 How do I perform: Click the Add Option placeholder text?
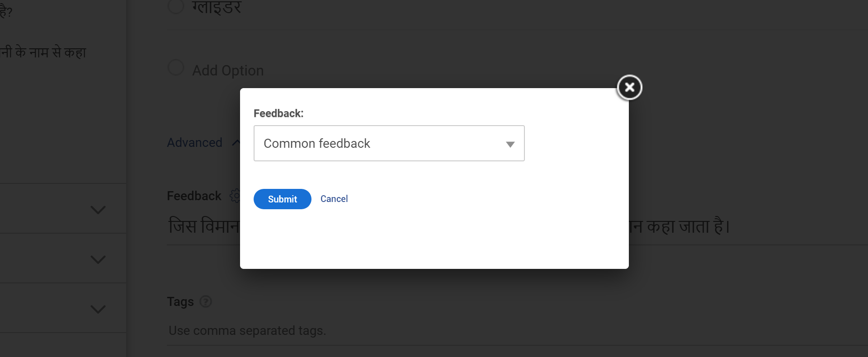228,70
